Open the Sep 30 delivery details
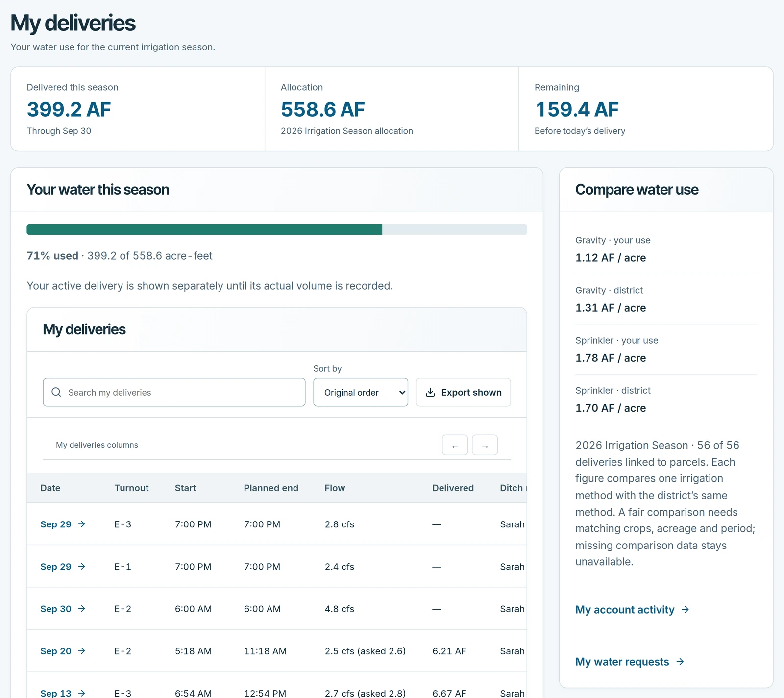 click(63, 609)
